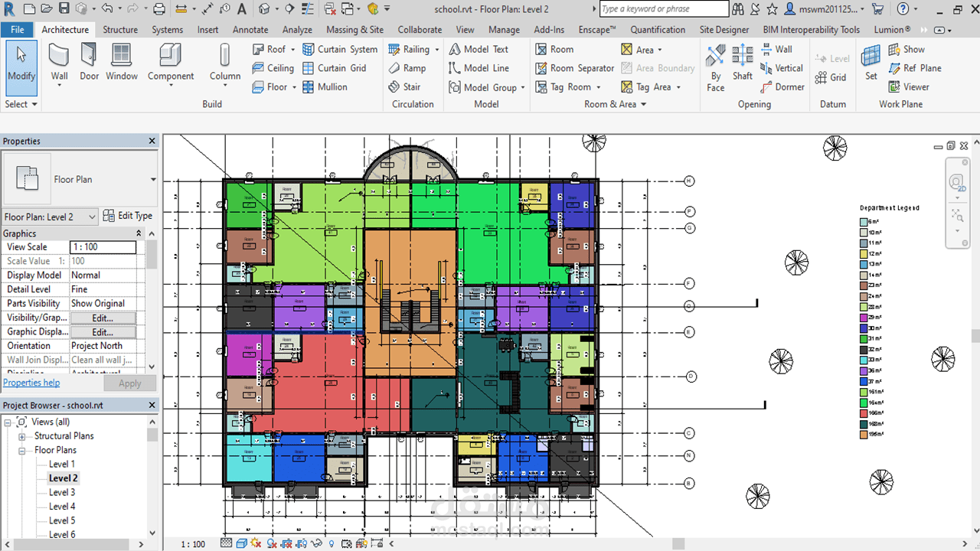Click the Ref Plane tool

click(915, 68)
